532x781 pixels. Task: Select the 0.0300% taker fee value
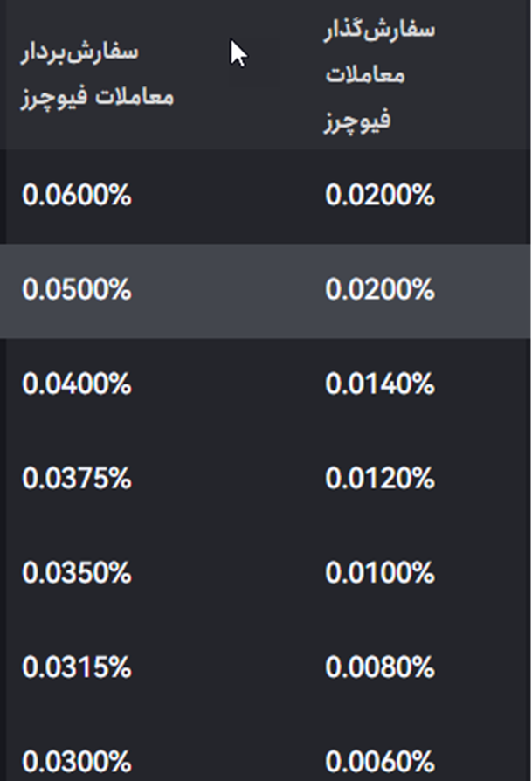[x=77, y=761]
